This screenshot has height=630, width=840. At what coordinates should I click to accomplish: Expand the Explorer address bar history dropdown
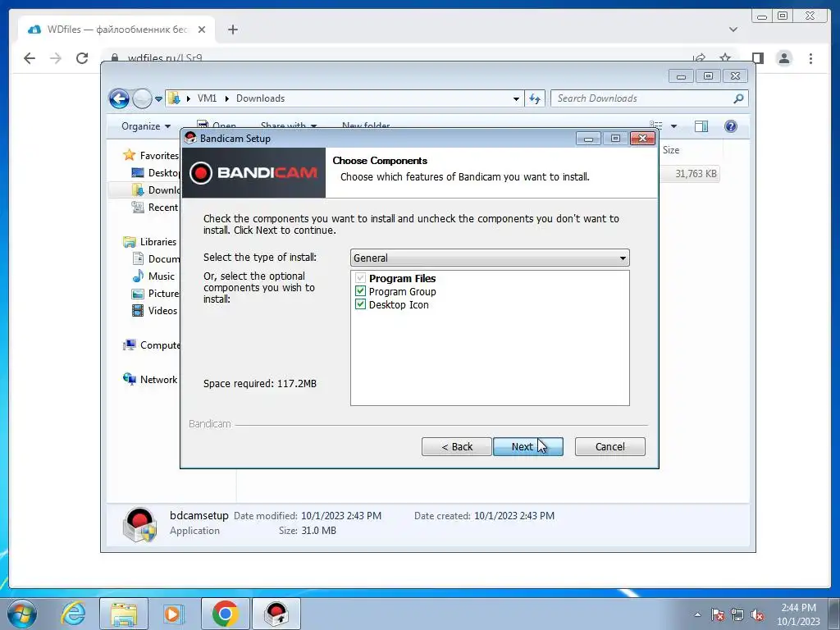(x=516, y=98)
